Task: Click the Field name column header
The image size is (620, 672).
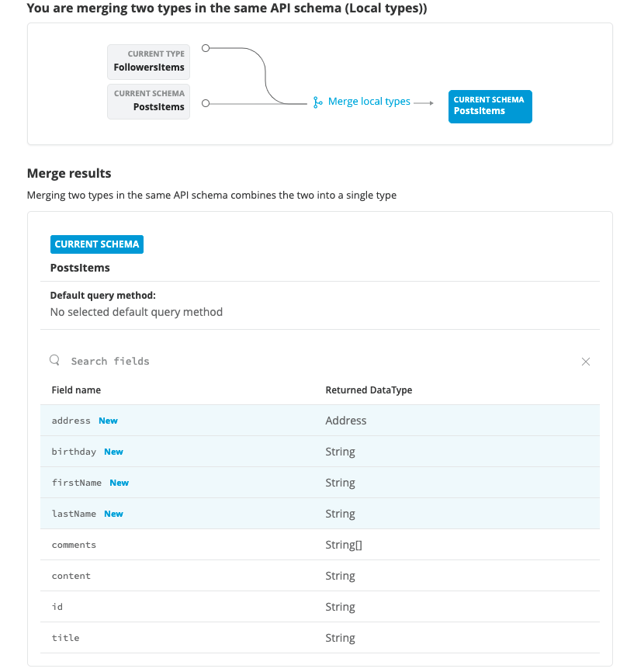Action: (x=76, y=390)
